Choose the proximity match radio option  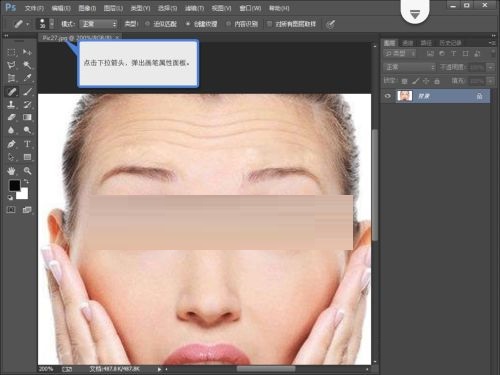[x=148, y=24]
